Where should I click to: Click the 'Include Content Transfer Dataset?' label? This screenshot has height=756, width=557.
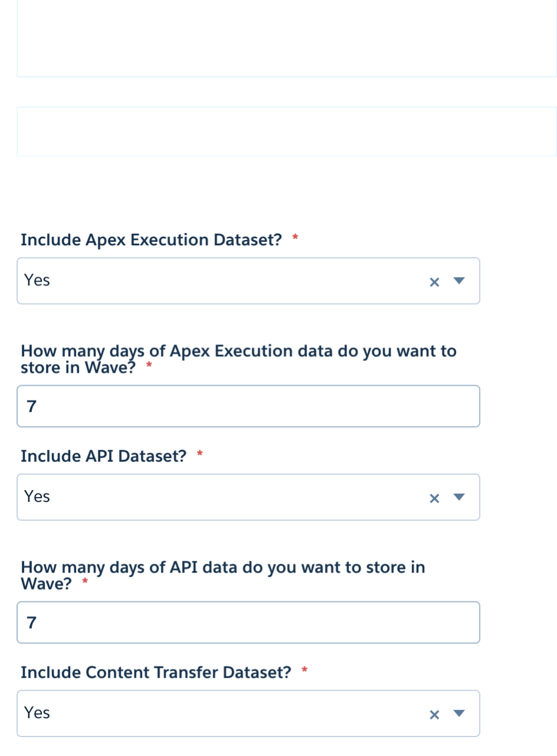point(156,672)
